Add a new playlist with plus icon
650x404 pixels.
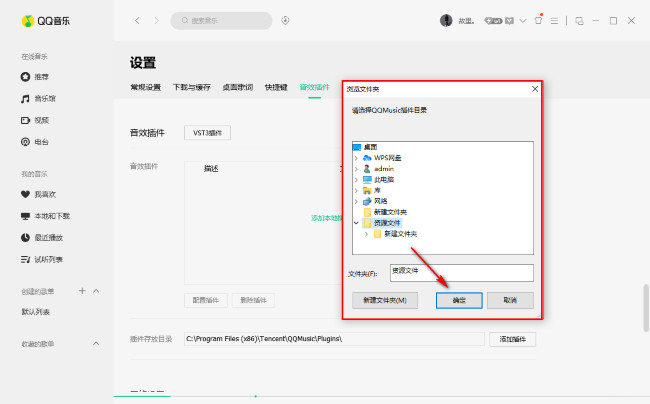pos(82,291)
